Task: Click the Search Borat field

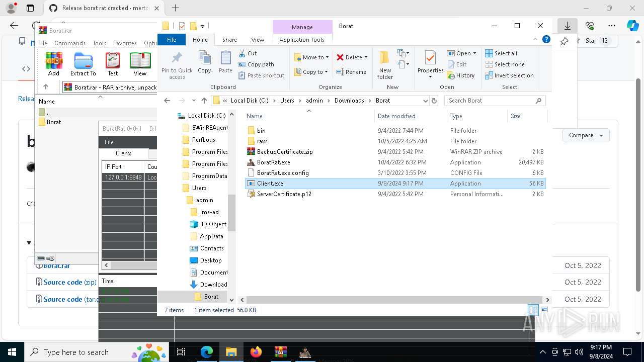Action: click(x=495, y=101)
